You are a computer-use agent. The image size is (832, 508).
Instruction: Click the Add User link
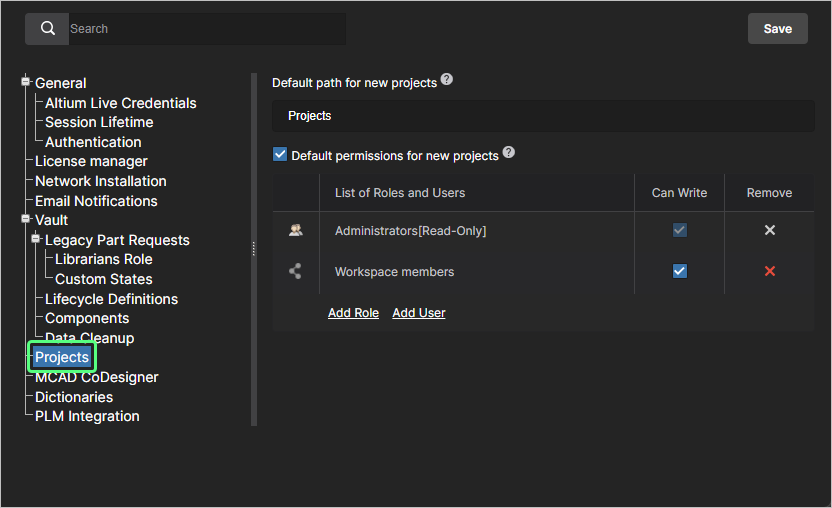point(419,313)
